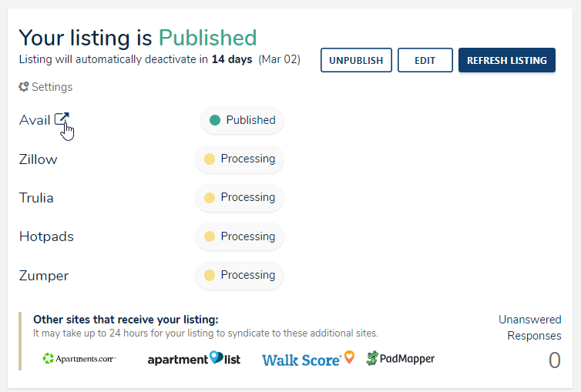This screenshot has height=392, width=581.
Task: Open the Settings link
Action: click(52, 87)
